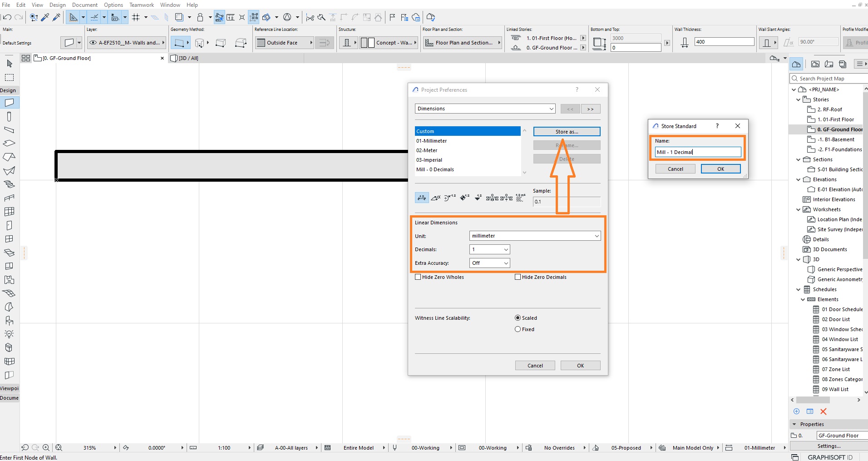This screenshot has height=461, width=868.
Task: Click the red delete X in Navigator
Action: click(824, 411)
